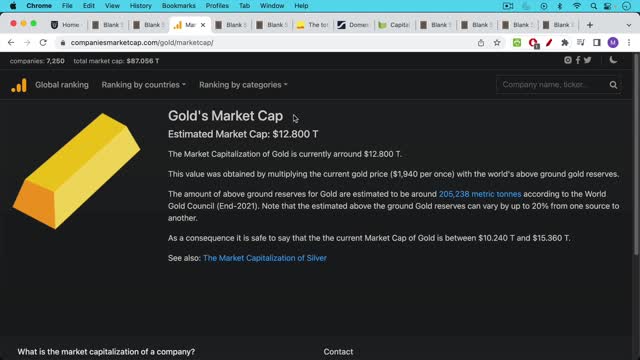This screenshot has height=360, width=640.
Task: Click the screen recording icon in menu bar
Action: pyautogui.click(x=508, y=6)
